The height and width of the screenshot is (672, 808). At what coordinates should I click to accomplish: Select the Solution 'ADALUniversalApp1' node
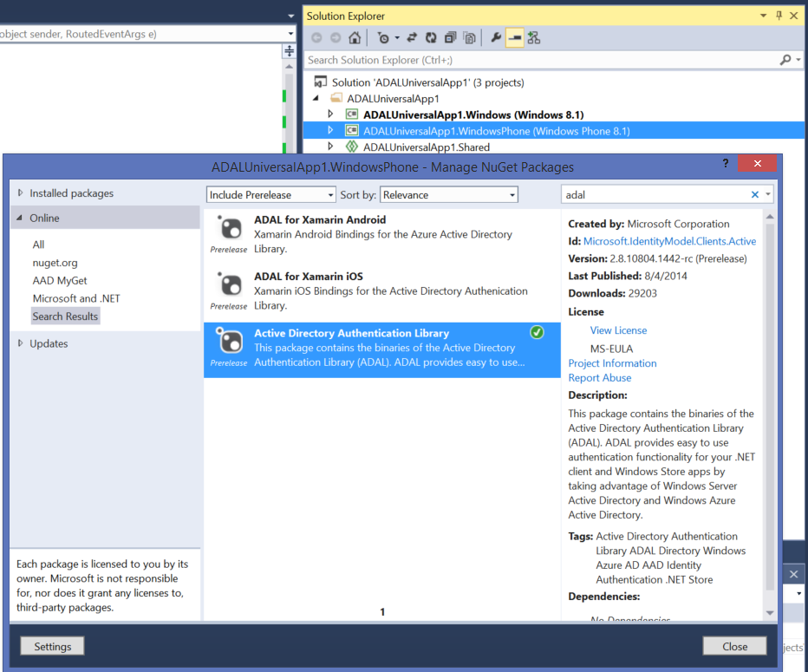(427, 82)
